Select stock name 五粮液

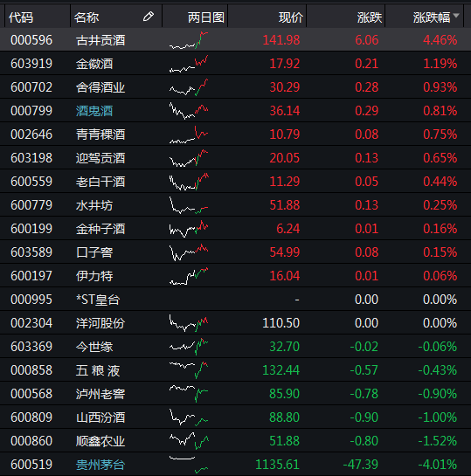coord(98,370)
